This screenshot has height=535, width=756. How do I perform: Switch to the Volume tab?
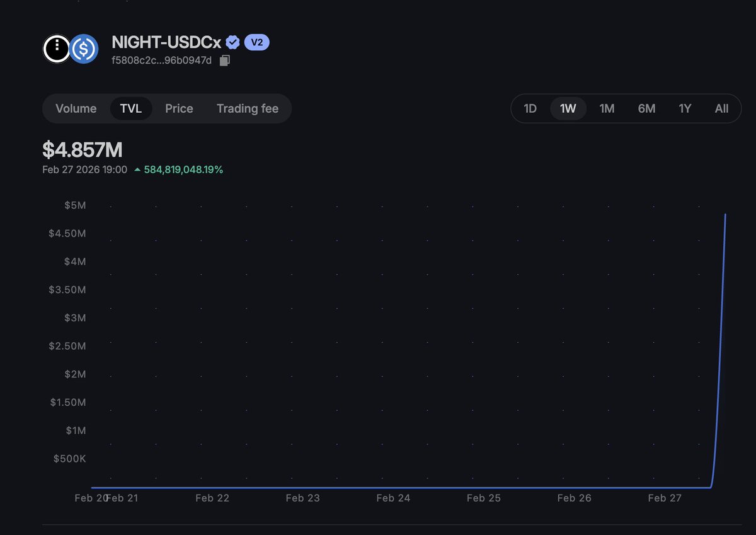point(76,108)
